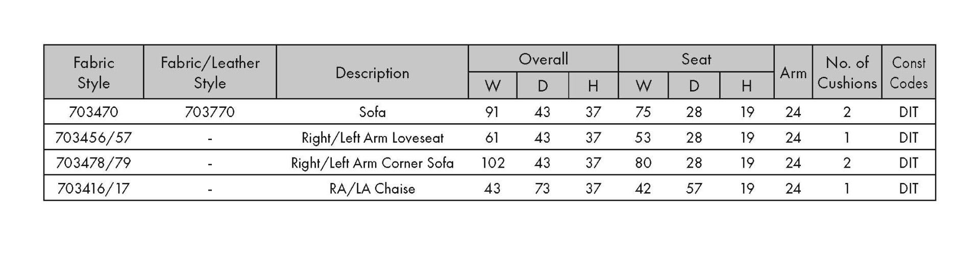The image size is (980, 254).
Task: Select the Sofa description cell
Action: (x=372, y=112)
